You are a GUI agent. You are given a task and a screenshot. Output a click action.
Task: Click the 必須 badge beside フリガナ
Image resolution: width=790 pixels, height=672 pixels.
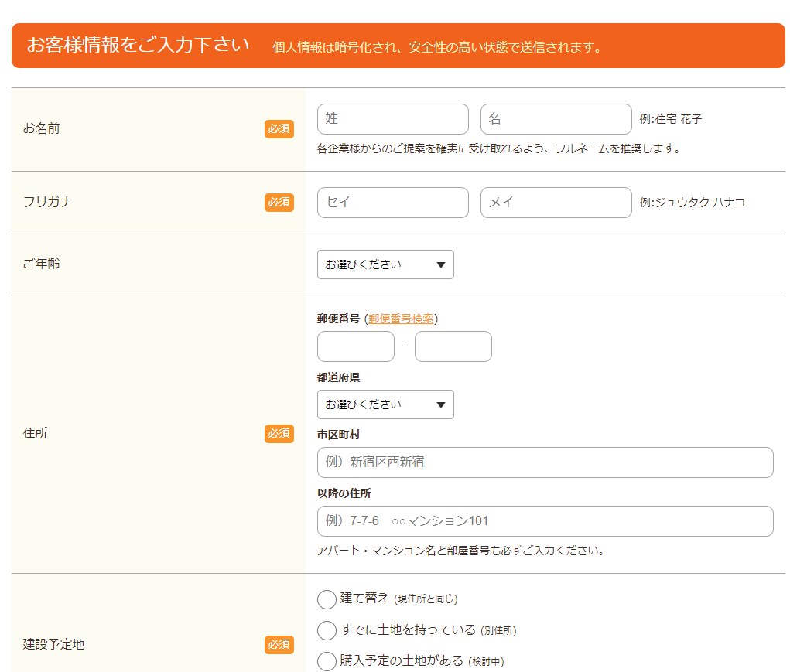(279, 203)
